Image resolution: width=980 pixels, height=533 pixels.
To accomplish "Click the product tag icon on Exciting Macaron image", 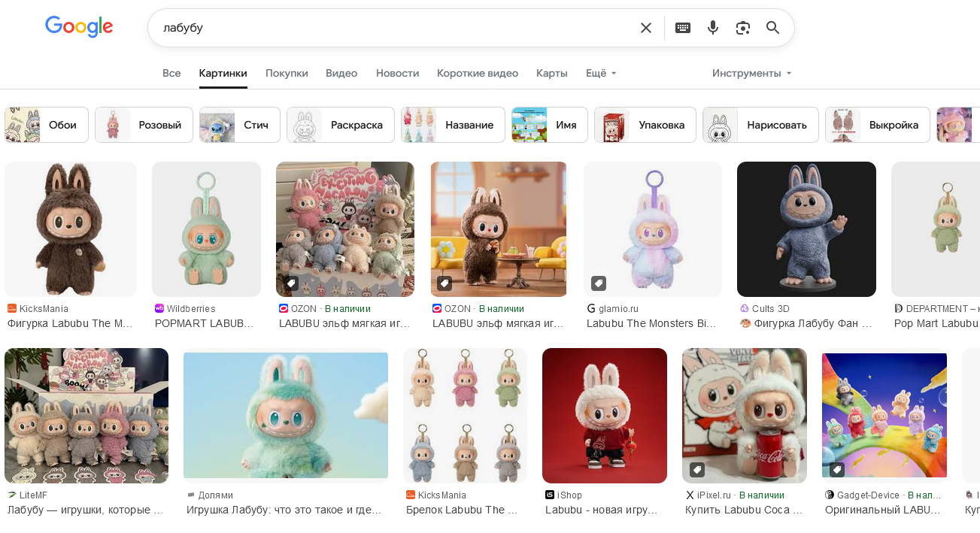I will (x=292, y=283).
